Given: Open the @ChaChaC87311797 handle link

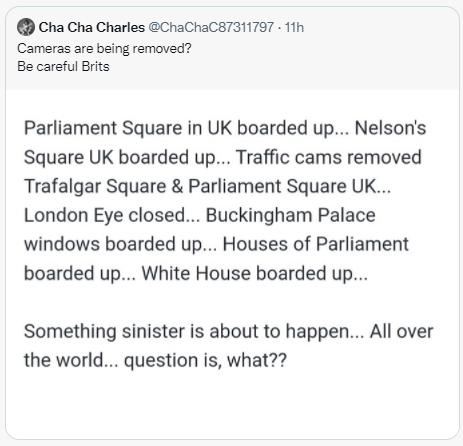Looking at the screenshot, I should 211,27.
